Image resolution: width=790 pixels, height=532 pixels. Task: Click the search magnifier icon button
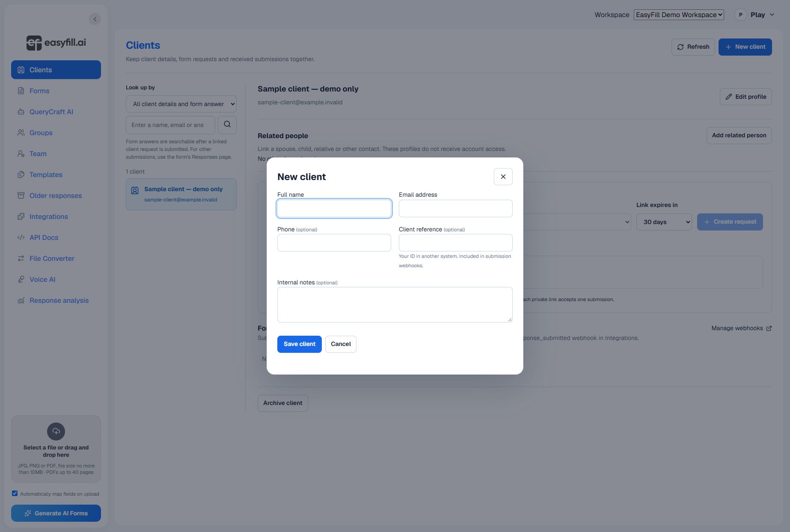click(x=227, y=124)
